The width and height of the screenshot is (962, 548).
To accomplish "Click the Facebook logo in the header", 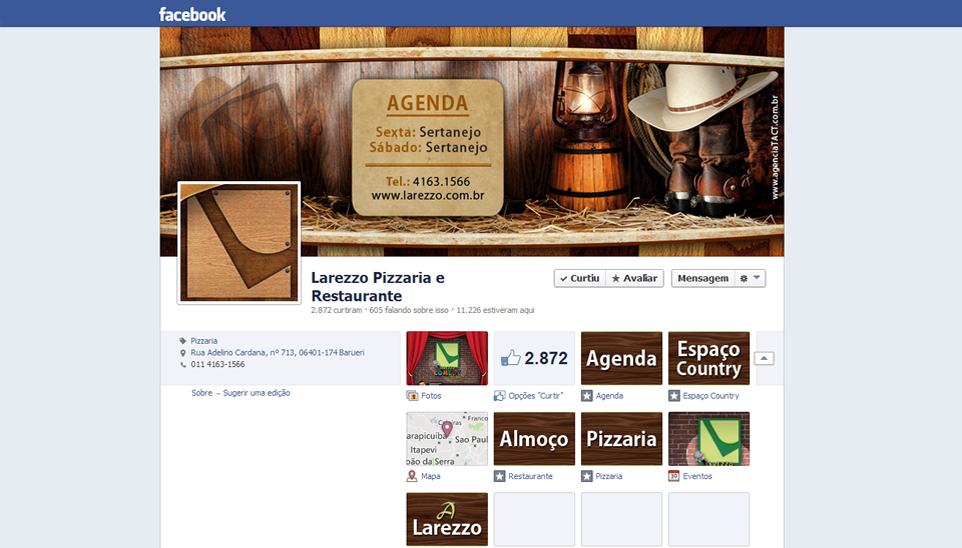I will [192, 14].
